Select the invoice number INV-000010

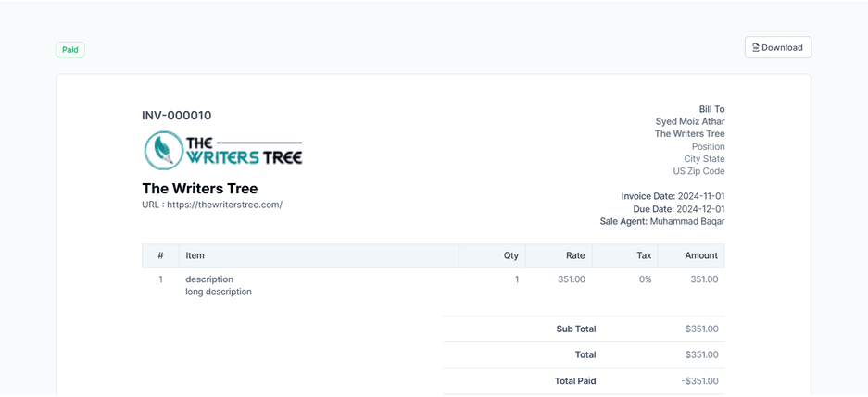point(176,116)
